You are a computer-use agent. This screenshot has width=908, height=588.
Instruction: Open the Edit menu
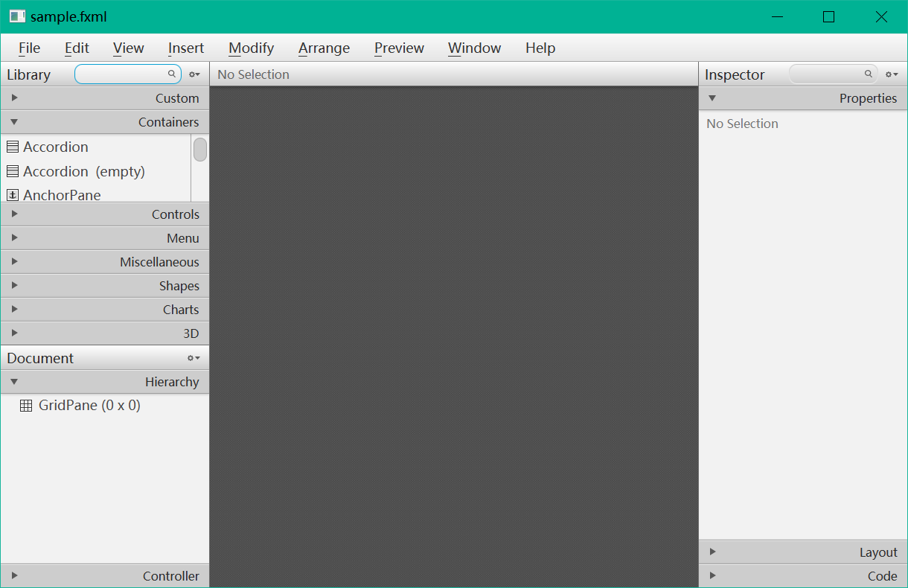[x=77, y=48]
